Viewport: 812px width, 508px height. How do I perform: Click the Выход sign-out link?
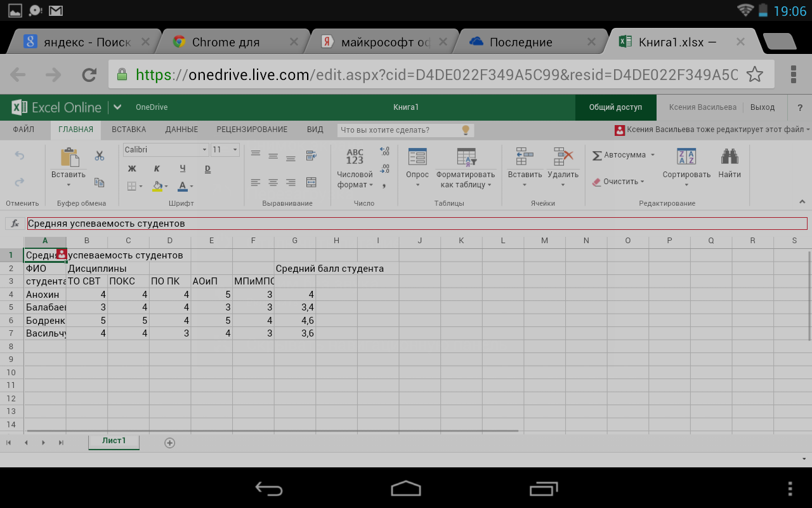(763, 107)
